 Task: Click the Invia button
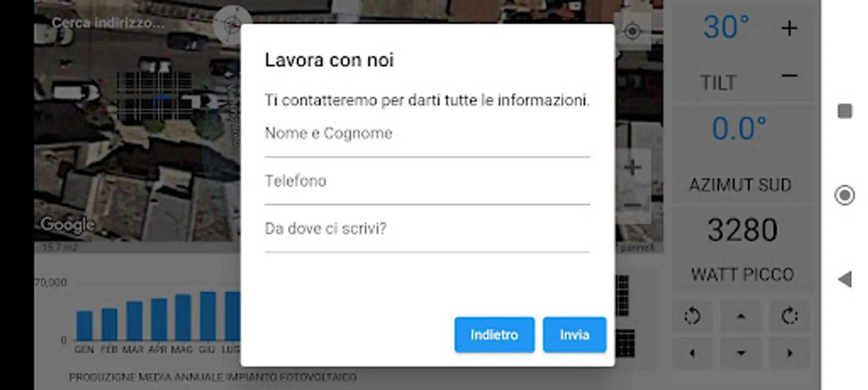point(574,335)
